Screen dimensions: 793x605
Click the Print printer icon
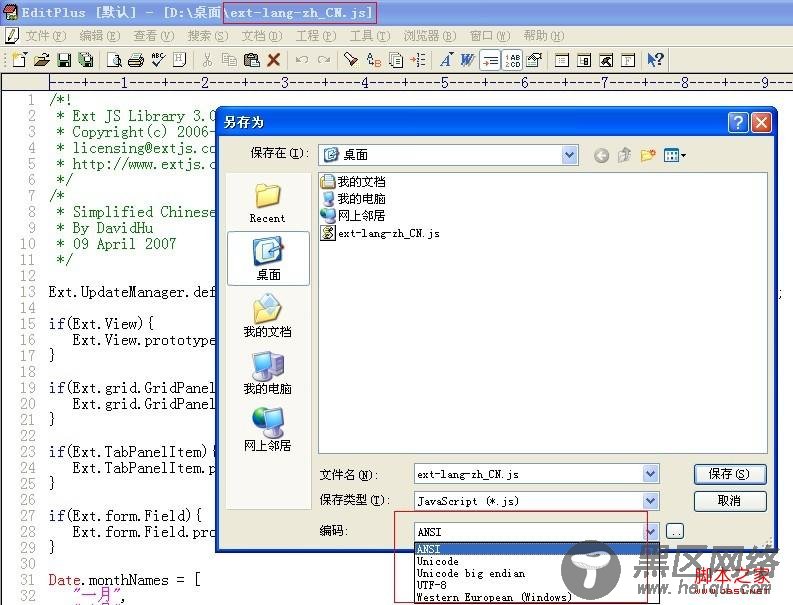click(x=136, y=60)
